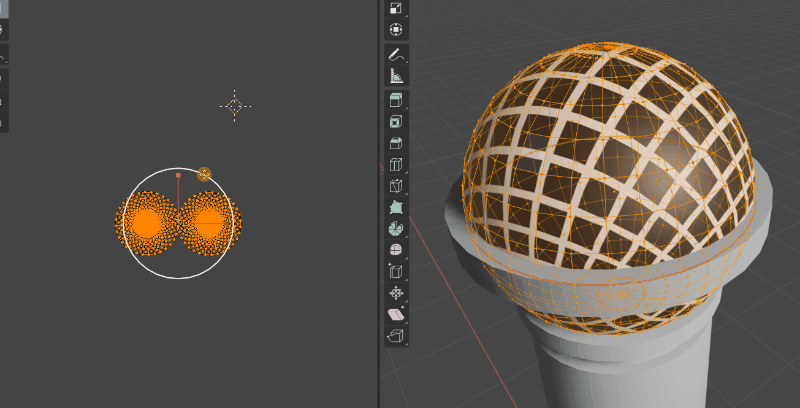Select the Edge Slide tool
Image resolution: width=800 pixels, height=408 pixels.
396,271
